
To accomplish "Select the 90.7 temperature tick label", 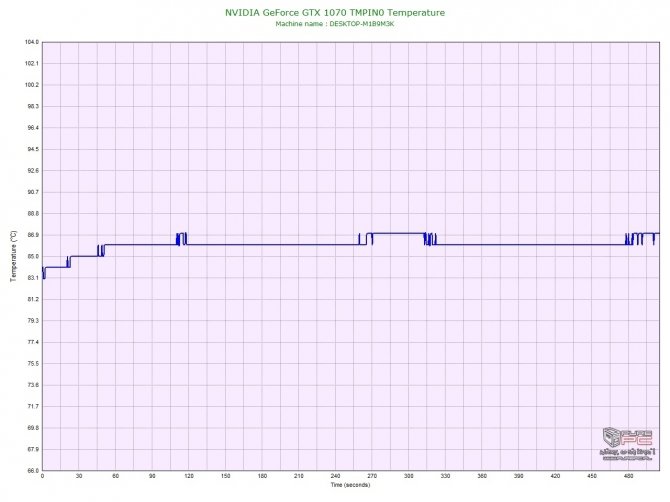I will click(x=33, y=192).
